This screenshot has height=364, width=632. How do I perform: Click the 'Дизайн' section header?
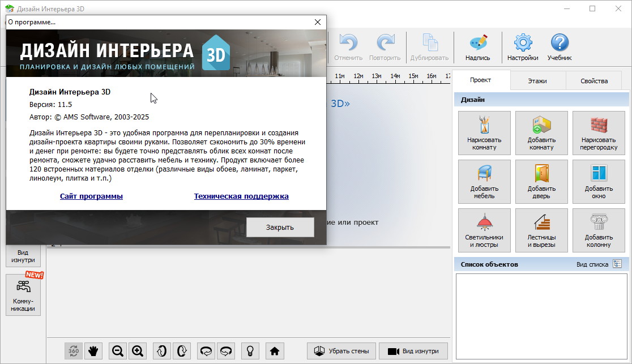(541, 100)
